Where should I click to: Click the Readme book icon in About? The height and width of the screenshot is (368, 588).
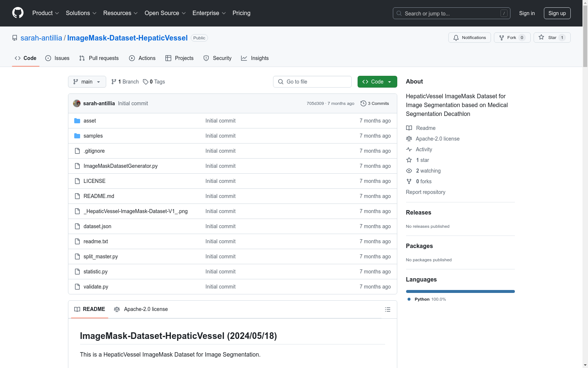(x=409, y=128)
